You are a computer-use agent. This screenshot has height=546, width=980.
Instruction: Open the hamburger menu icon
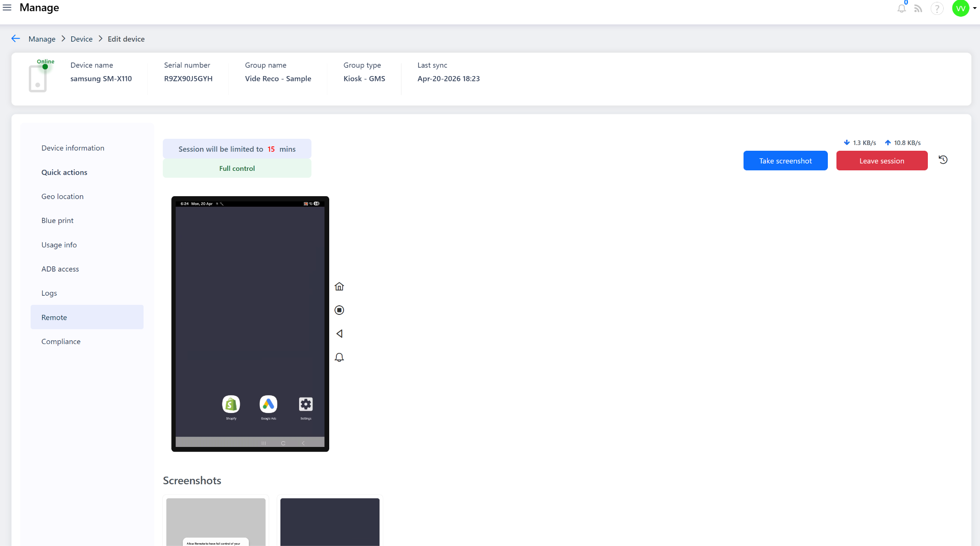7,8
